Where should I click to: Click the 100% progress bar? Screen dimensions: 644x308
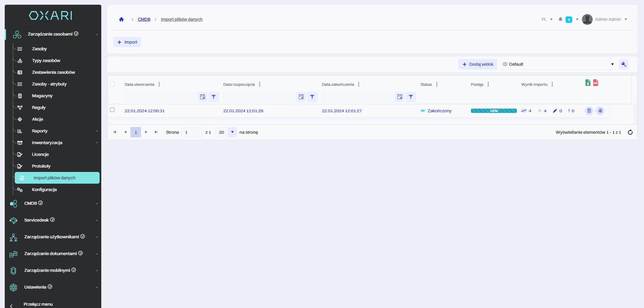(x=493, y=111)
